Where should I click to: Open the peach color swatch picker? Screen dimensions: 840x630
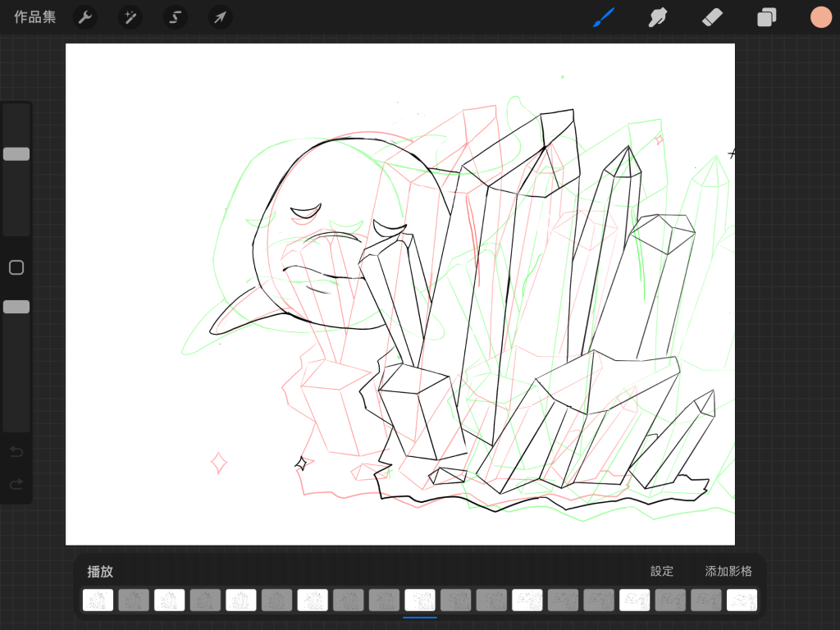(x=820, y=17)
